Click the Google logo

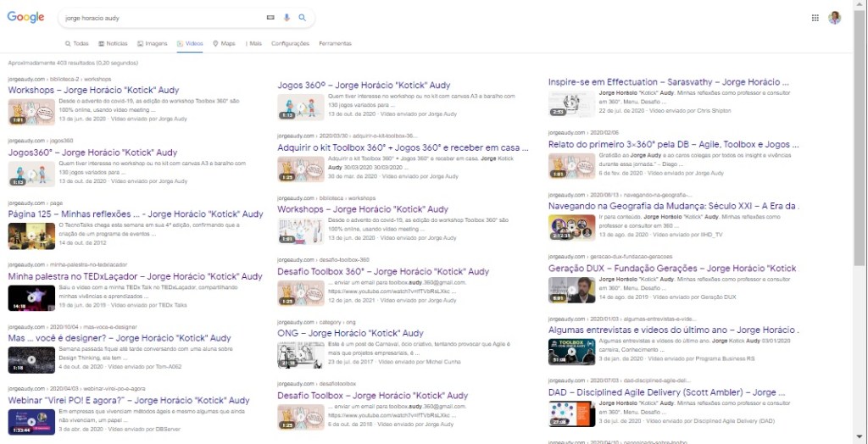pos(25,18)
